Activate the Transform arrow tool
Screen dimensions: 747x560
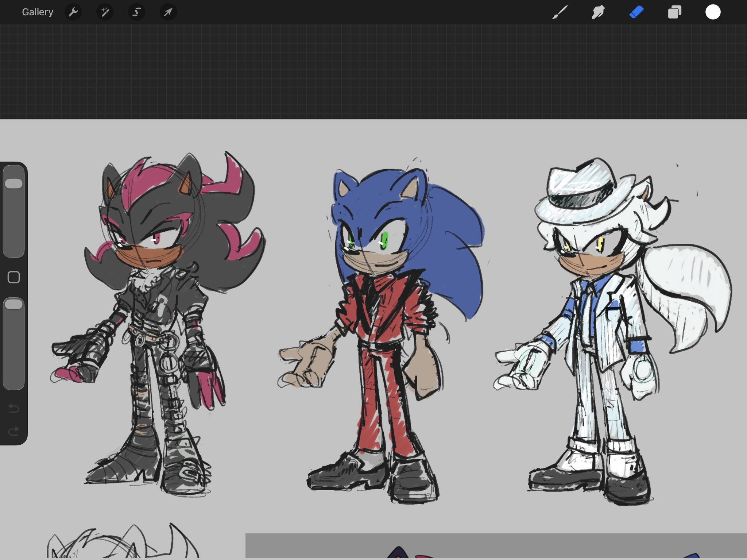(168, 12)
